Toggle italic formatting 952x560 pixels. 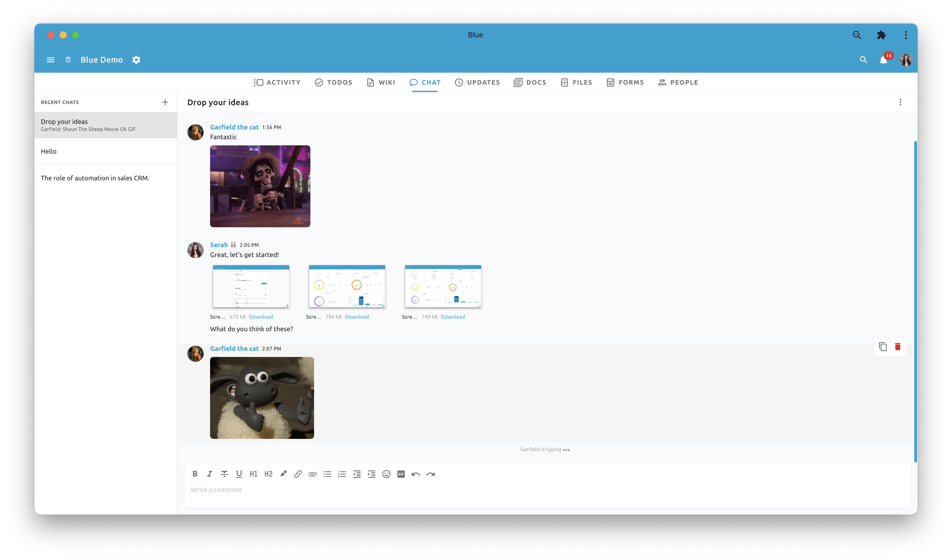(210, 474)
